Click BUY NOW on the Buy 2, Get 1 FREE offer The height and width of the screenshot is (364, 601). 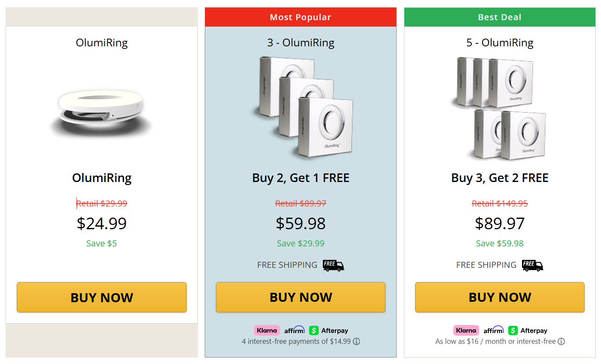(x=300, y=297)
